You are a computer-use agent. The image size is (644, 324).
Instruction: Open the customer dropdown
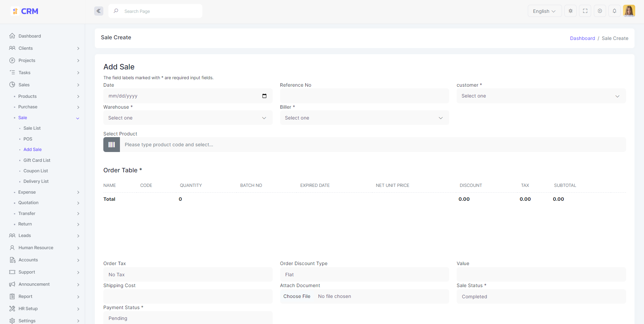(541, 96)
